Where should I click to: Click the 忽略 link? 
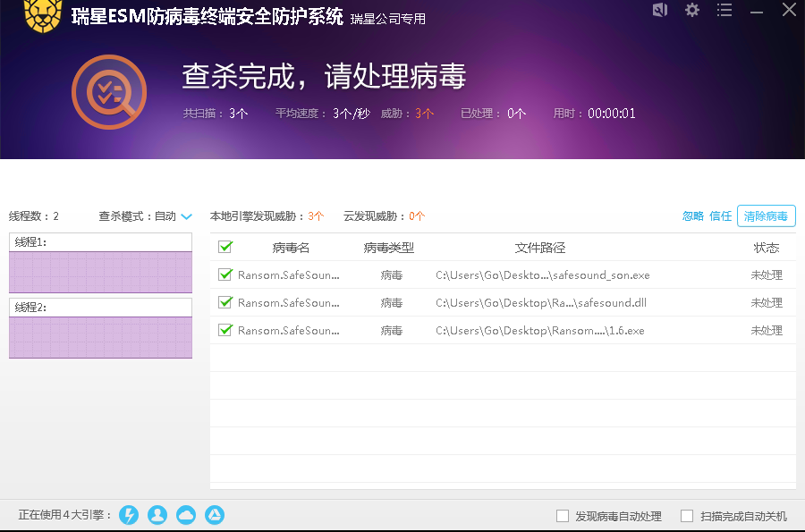693,216
